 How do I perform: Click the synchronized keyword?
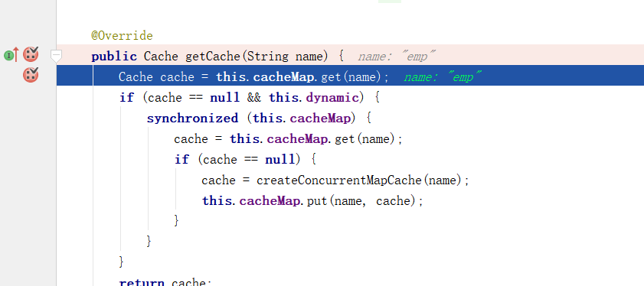tap(193, 119)
